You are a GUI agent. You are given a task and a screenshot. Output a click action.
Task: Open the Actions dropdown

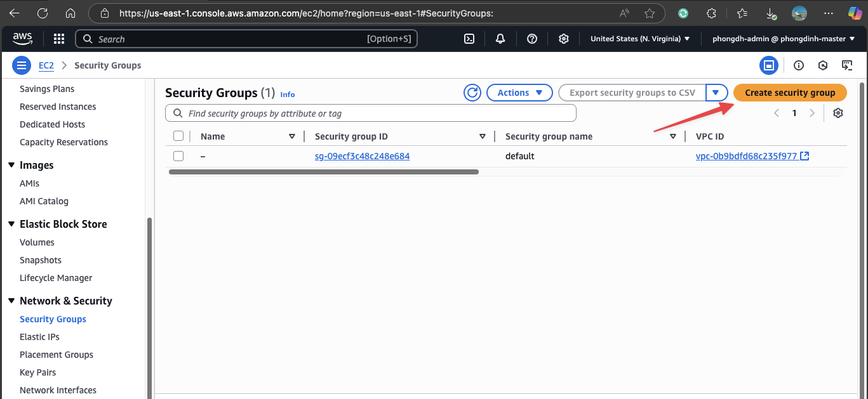coord(519,93)
